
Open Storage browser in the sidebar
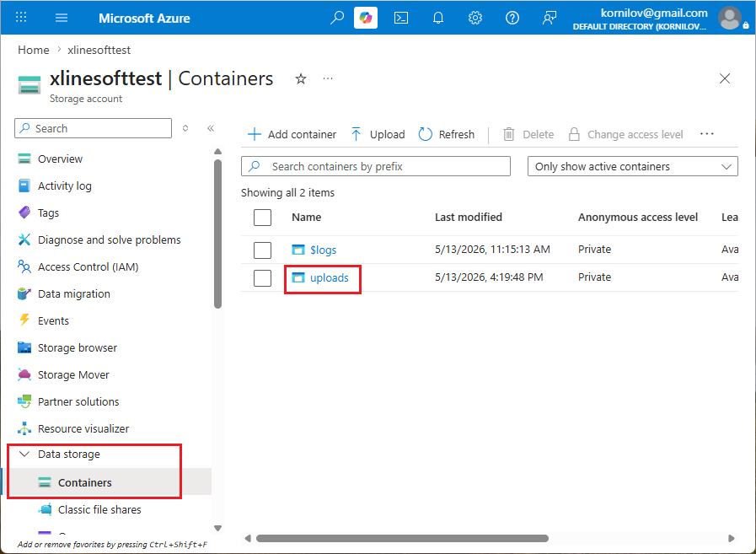pos(78,348)
